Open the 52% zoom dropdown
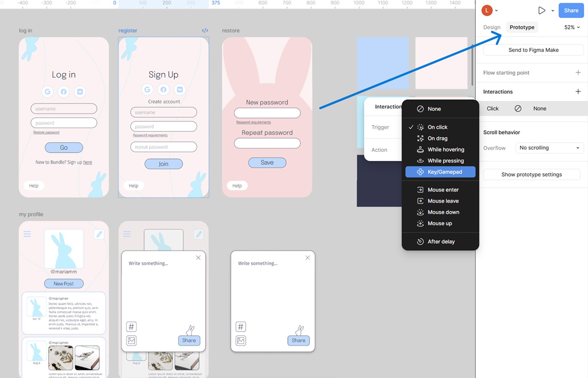The width and height of the screenshot is (588, 378). coord(572,27)
